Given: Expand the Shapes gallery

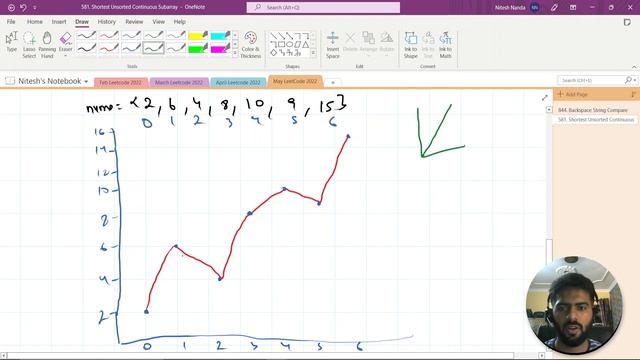Looking at the screenshot, I should click(313, 53).
